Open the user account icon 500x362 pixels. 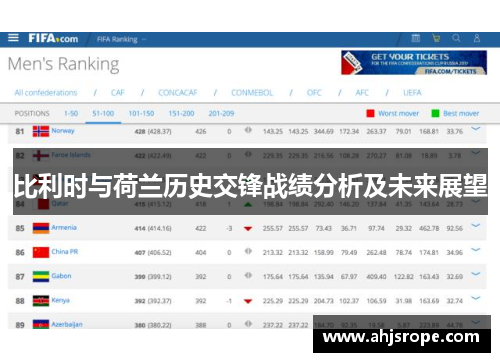[x=477, y=38]
